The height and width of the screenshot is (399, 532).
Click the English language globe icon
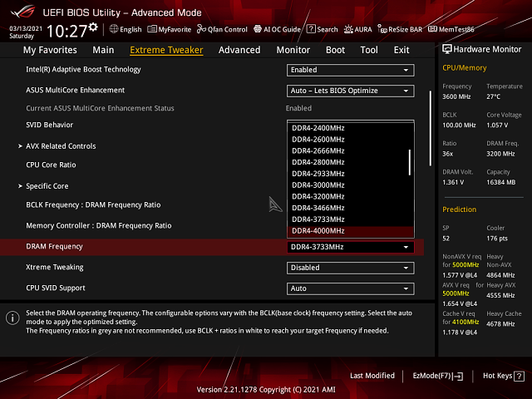[114, 29]
